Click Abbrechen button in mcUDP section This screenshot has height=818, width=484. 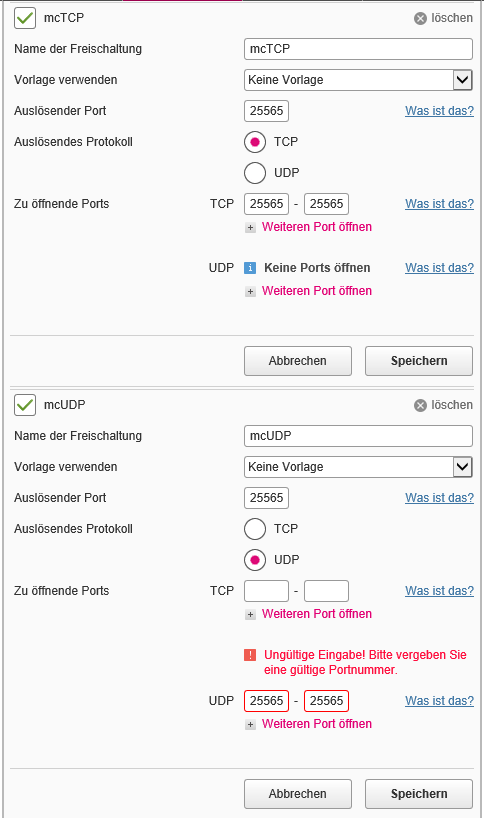tap(298, 794)
